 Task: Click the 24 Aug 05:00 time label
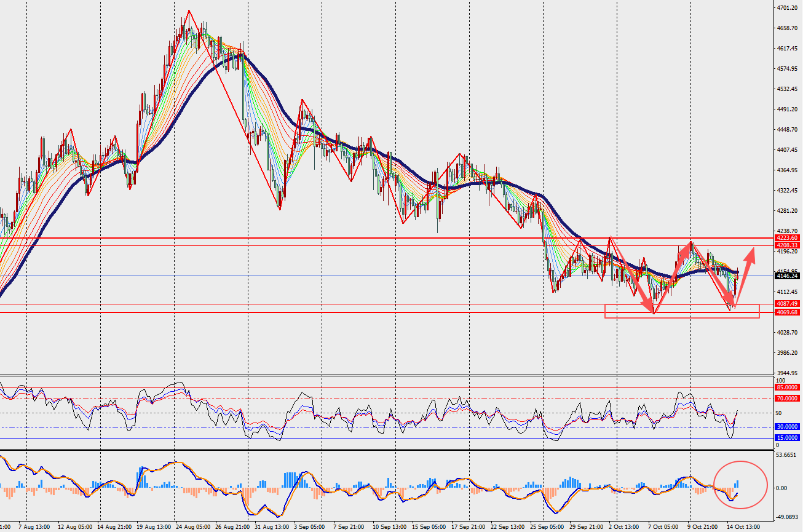[x=194, y=528]
